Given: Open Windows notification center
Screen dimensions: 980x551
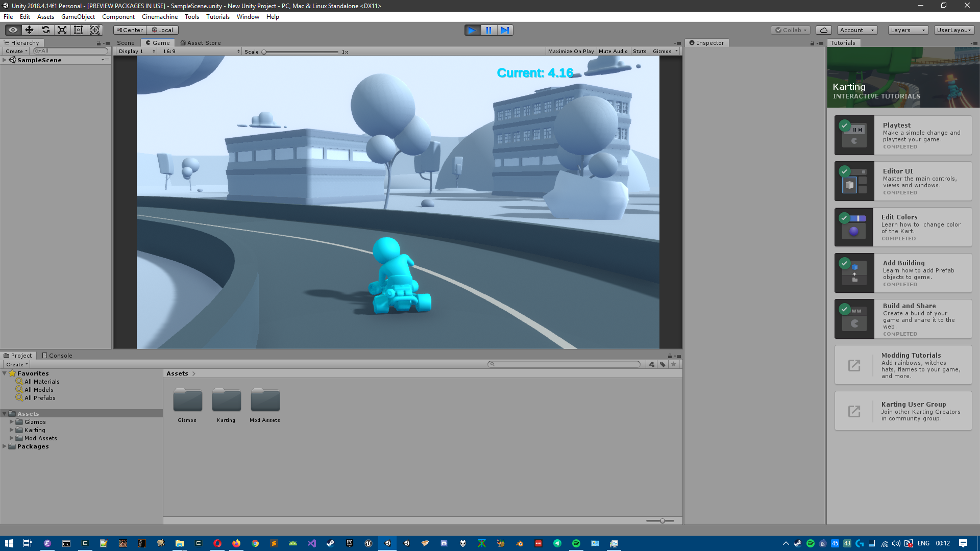Looking at the screenshot, I should click(x=963, y=543).
